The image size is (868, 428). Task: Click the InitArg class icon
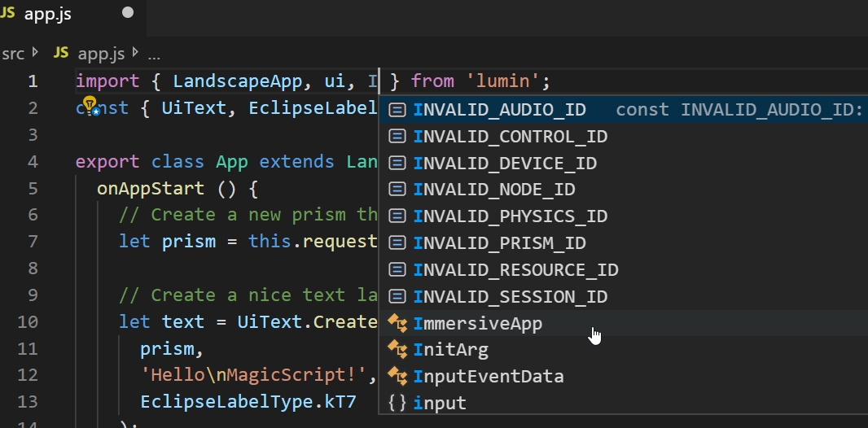397,350
